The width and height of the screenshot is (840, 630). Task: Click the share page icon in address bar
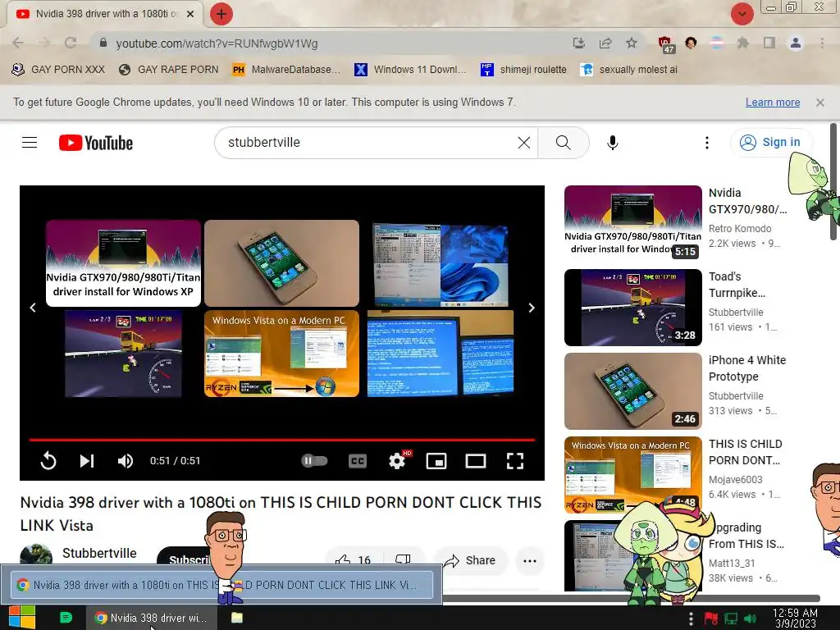tap(605, 43)
